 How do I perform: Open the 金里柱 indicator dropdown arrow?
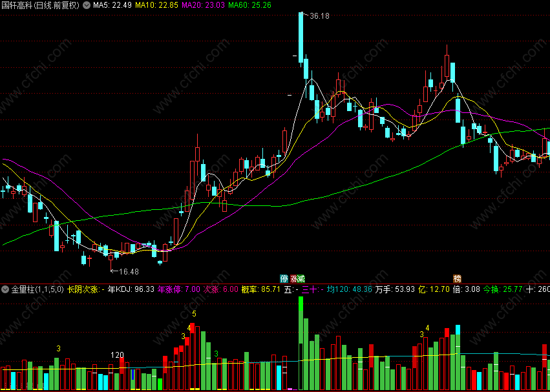pyautogui.click(x=5, y=289)
